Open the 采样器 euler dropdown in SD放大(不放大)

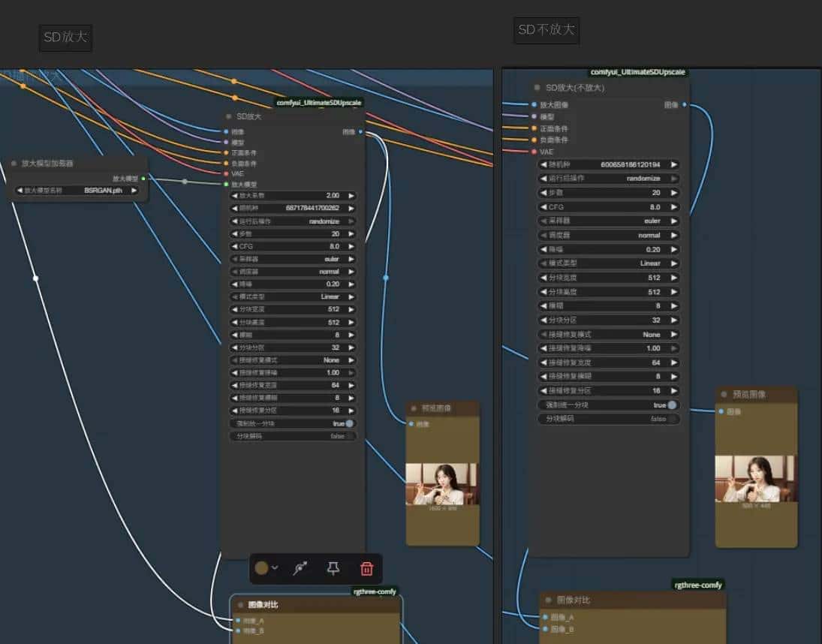608,221
